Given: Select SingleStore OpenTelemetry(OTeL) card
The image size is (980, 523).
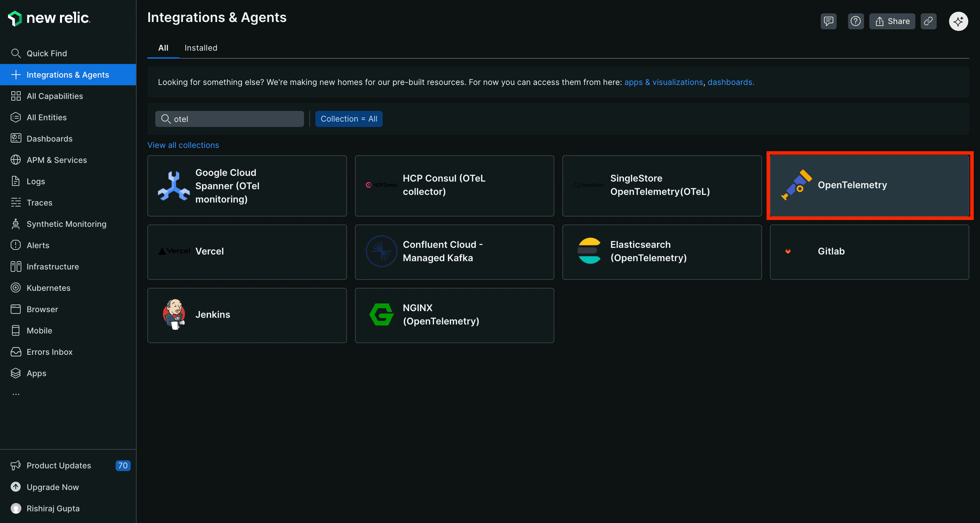Looking at the screenshot, I should click(662, 186).
